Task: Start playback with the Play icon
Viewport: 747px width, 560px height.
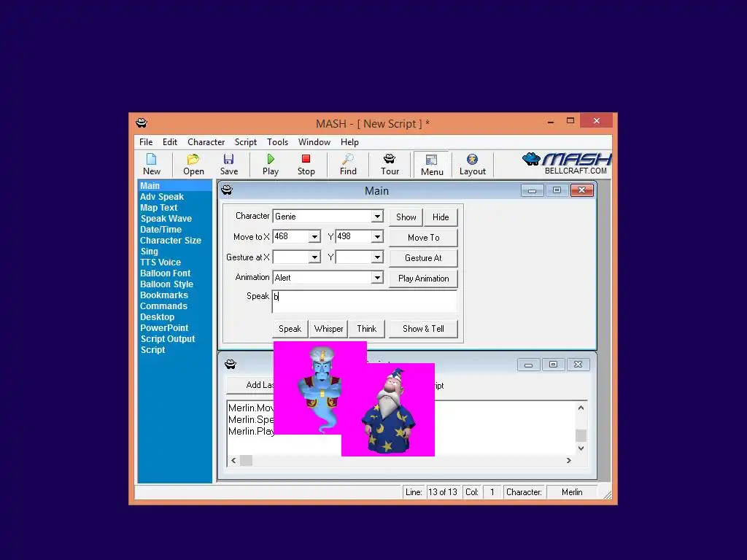Action: click(271, 164)
